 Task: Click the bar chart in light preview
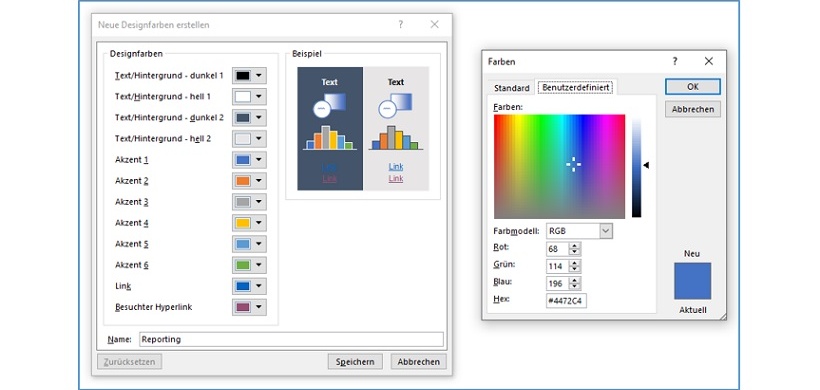click(396, 138)
